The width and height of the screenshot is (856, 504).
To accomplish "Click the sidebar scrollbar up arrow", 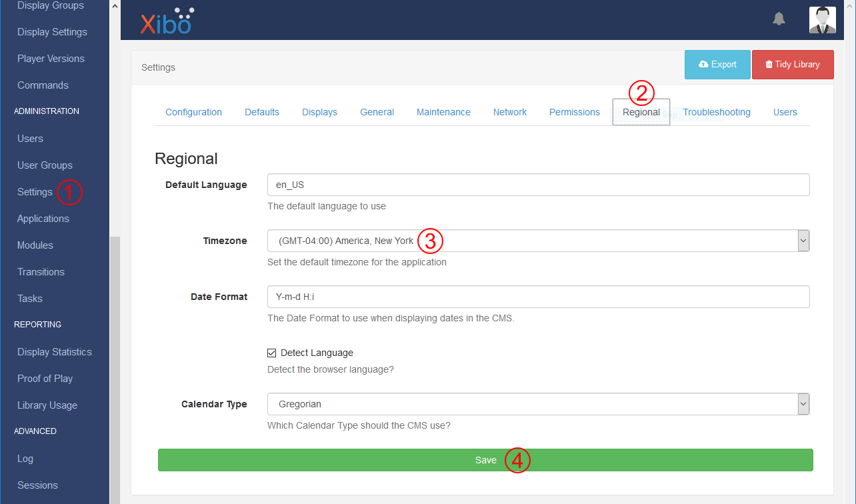I will click(x=115, y=5).
